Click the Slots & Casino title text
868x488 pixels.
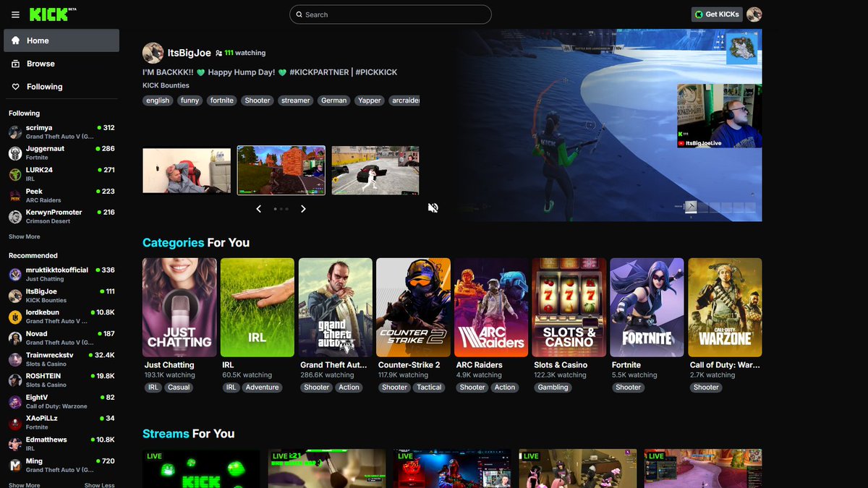click(561, 365)
